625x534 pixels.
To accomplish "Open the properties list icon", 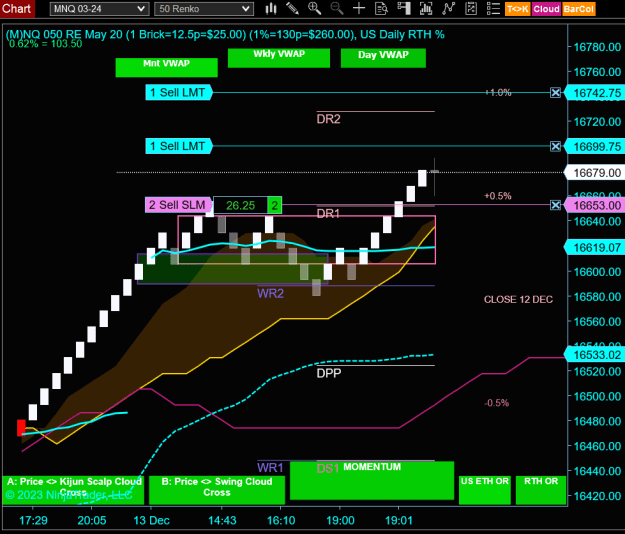I will tap(493, 9).
